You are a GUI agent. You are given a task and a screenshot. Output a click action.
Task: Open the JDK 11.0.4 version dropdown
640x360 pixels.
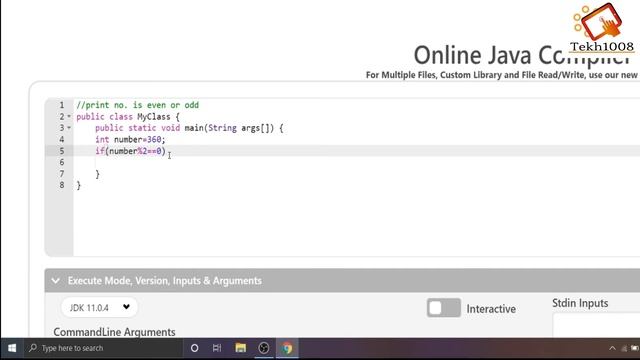point(100,307)
